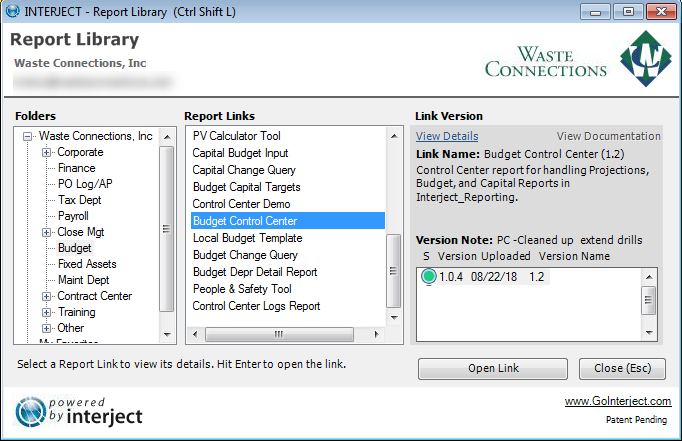The height and width of the screenshot is (441, 682).
Task: Expand the Training folder
Action: (46, 312)
